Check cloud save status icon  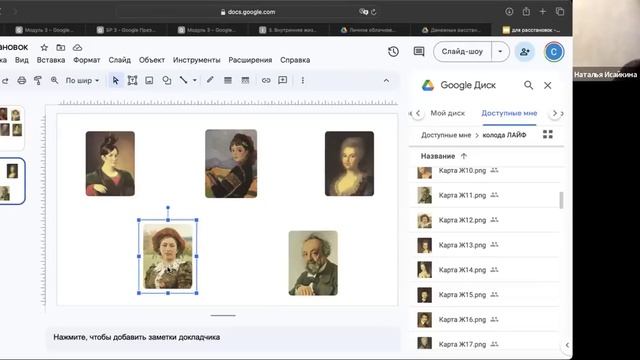(x=78, y=48)
